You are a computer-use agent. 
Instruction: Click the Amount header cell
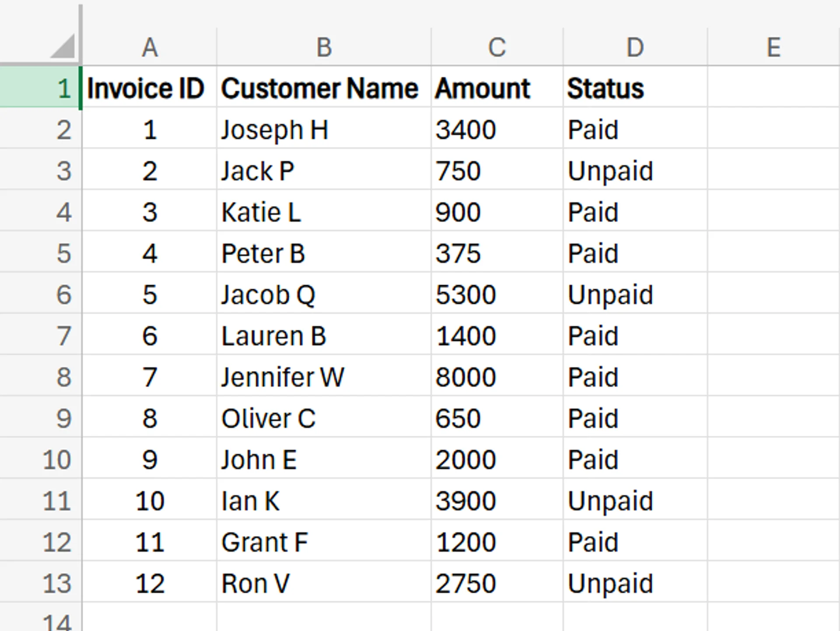(x=496, y=88)
